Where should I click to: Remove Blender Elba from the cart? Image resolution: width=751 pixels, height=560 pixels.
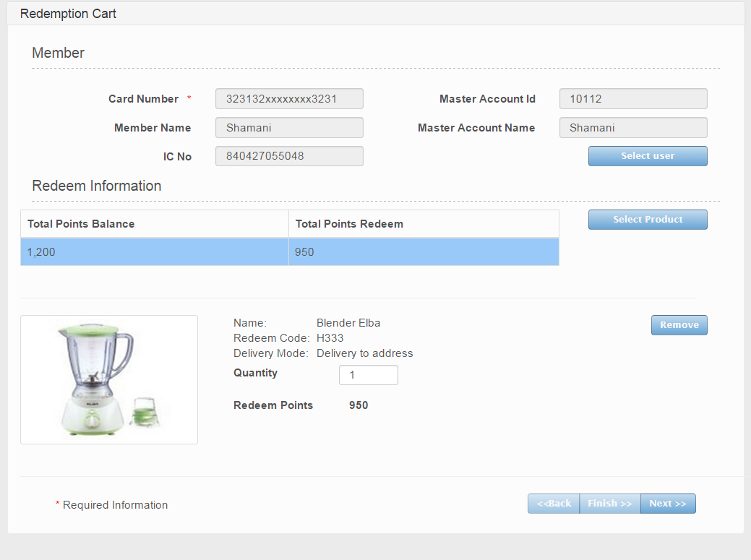[679, 325]
